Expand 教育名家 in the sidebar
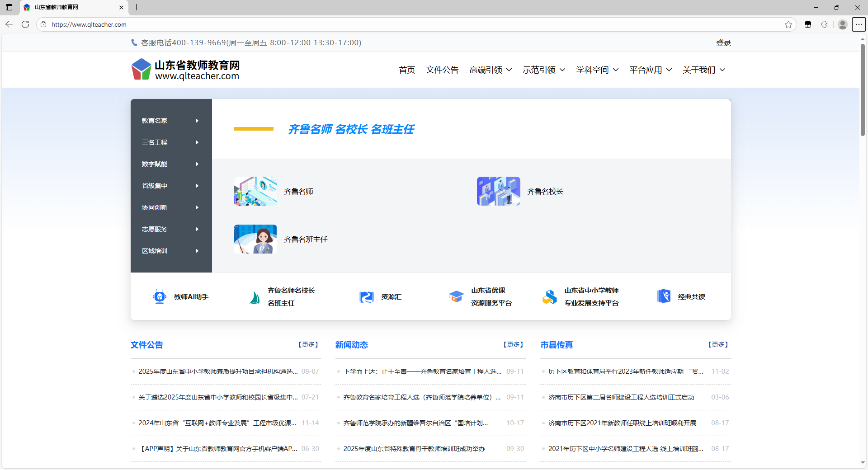This screenshot has width=868, height=470. point(170,121)
